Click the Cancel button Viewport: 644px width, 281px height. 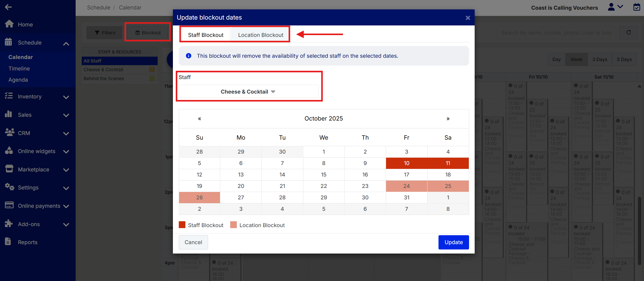[x=193, y=242]
